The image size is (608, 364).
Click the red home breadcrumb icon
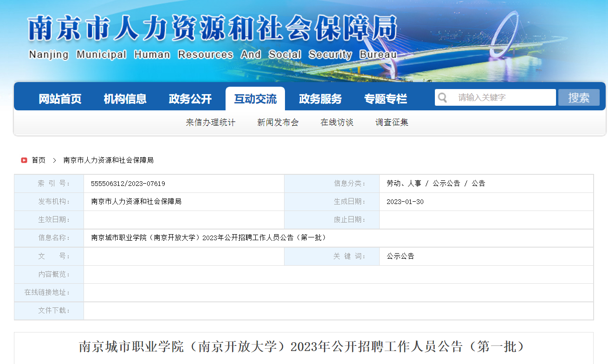click(x=24, y=160)
